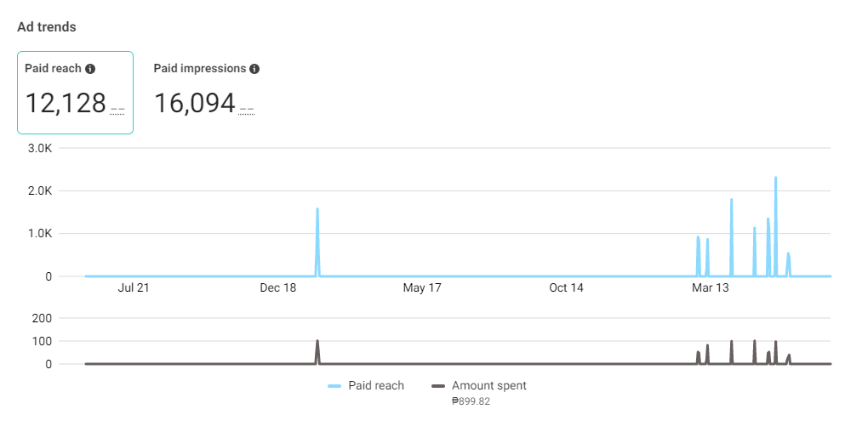This screenshot has height=432, width=868.
Task: Click the blue Paid reach legend swatch
Action: pos(334,386)
